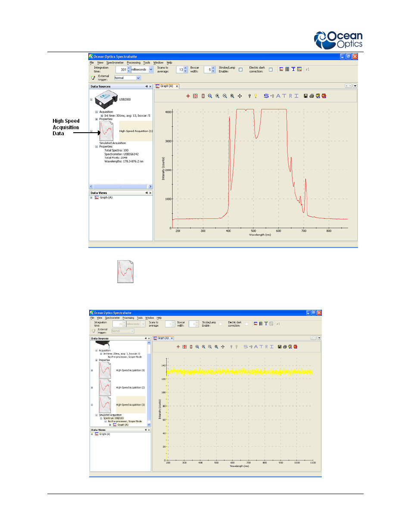Select Reflection mode (R) in the upper window
This screenshot has width=411, height=532.
tap(291, 96)
